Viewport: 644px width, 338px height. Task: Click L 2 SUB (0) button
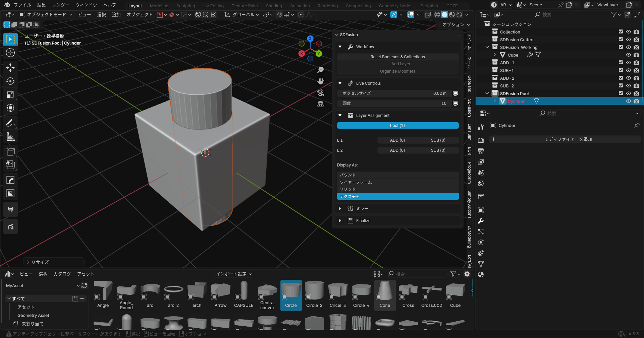coord(438,150)
